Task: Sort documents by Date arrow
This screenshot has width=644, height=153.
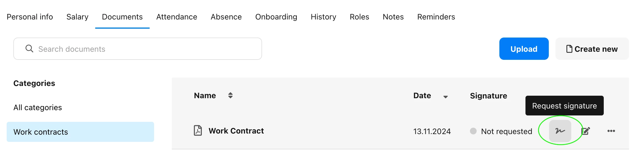Action: click(x=446, y=97)
